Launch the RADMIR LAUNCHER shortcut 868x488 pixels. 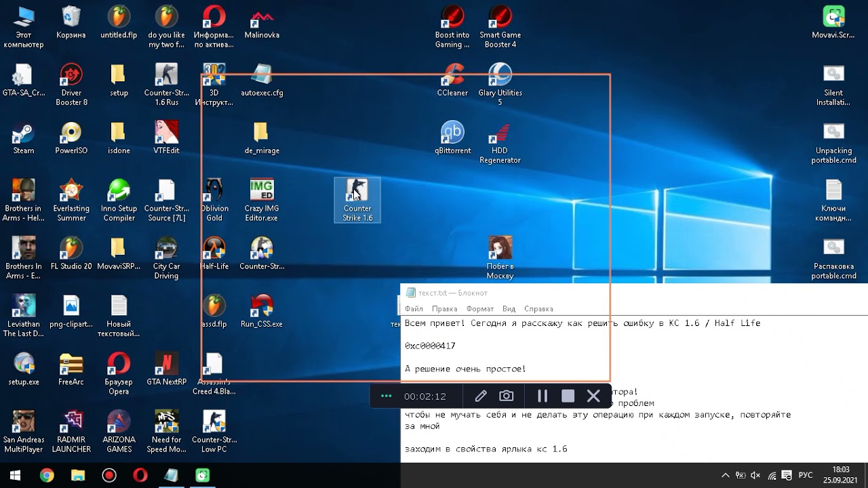(x=71, y=432)
